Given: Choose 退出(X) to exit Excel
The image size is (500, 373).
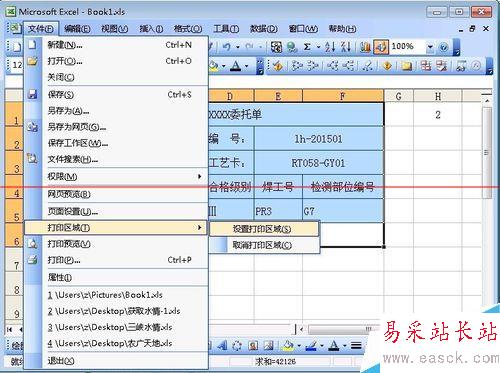Looking at the screenshot, I should pyautogui.click(x=117, y=361).
